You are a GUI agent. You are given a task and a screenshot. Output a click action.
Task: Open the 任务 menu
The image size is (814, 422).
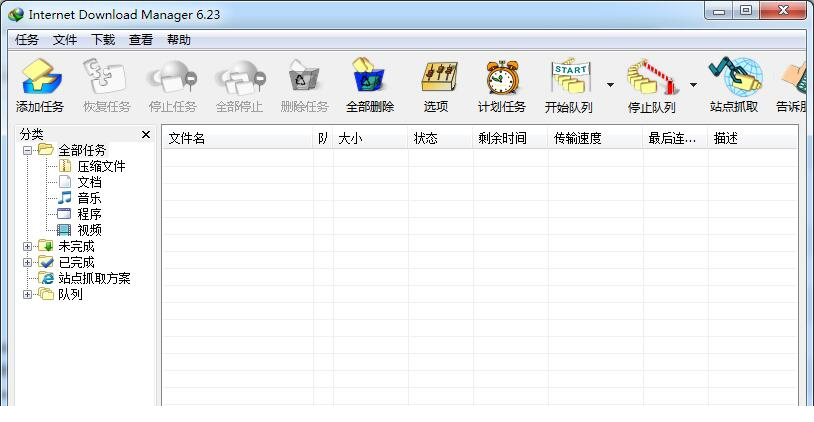point(27,40)
